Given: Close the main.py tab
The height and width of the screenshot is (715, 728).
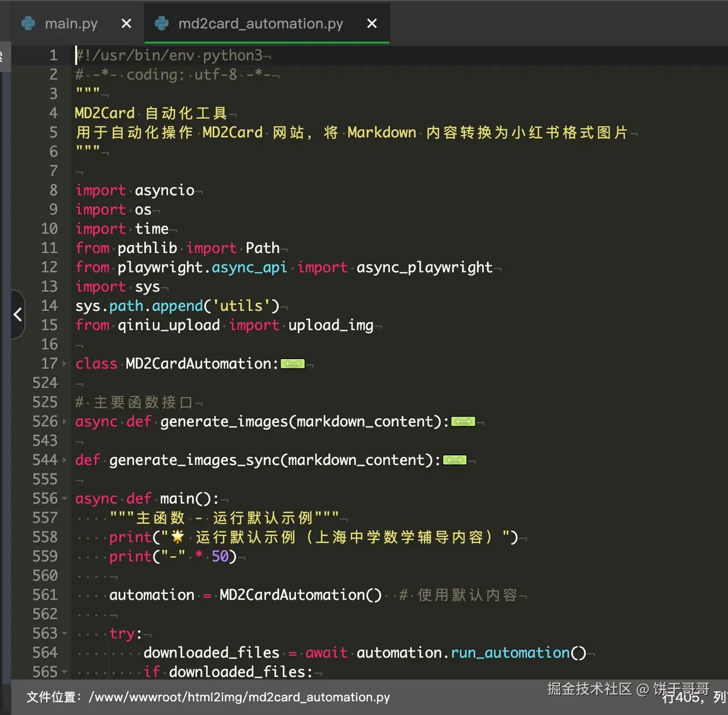Looking at the screenshot, I should 126,23.
